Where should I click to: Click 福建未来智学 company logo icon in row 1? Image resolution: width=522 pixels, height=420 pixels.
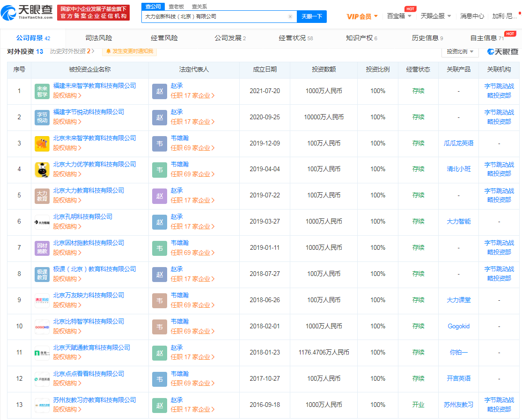pos(42,91)
